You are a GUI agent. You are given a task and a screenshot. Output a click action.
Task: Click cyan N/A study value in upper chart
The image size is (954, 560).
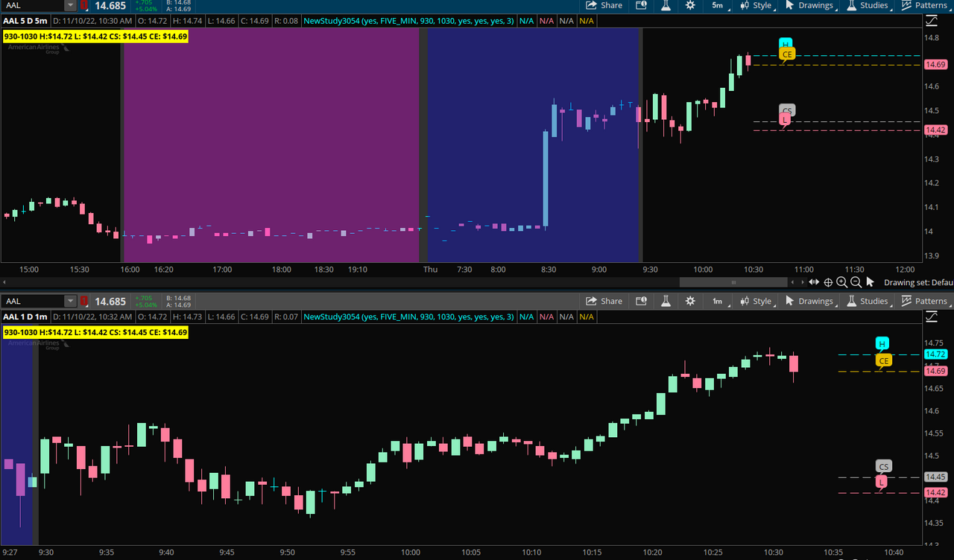[x=526, y=21]
